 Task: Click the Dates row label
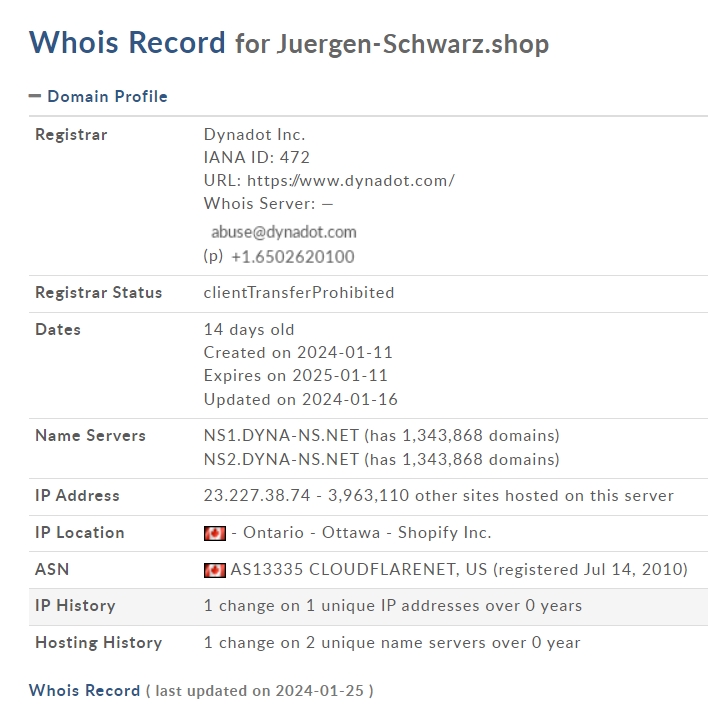pos(58,329)
